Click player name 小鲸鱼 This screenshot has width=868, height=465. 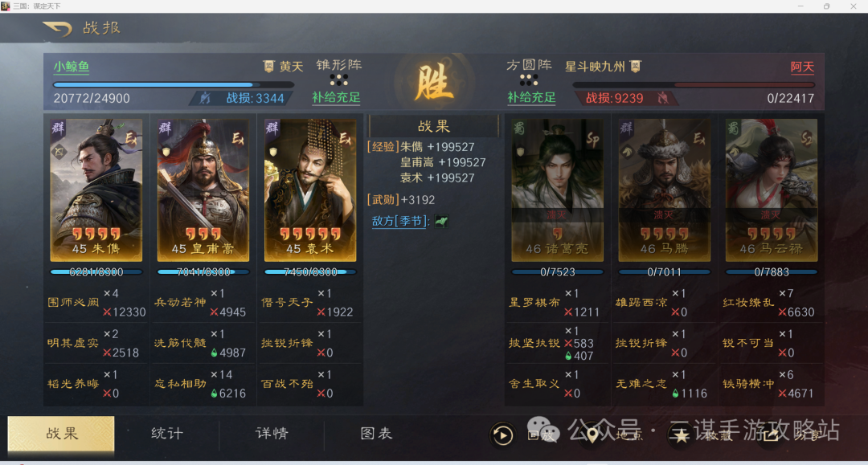pyautogui.click(x=72, y=67)
